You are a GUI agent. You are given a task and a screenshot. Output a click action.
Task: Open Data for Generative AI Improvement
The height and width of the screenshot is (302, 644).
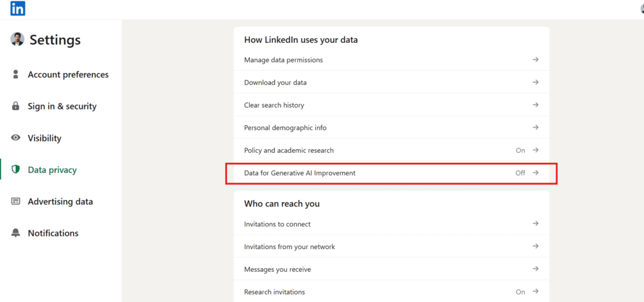click(x=391, y=173)
